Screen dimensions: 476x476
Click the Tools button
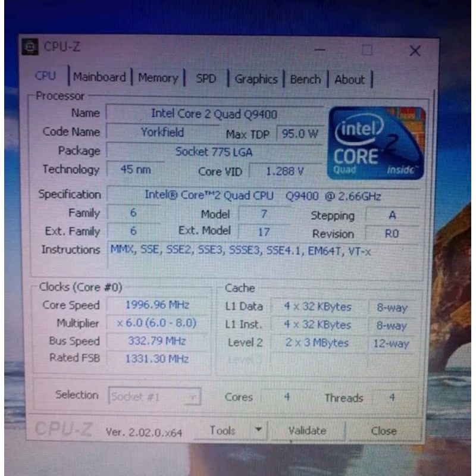[x=223, y=430]
